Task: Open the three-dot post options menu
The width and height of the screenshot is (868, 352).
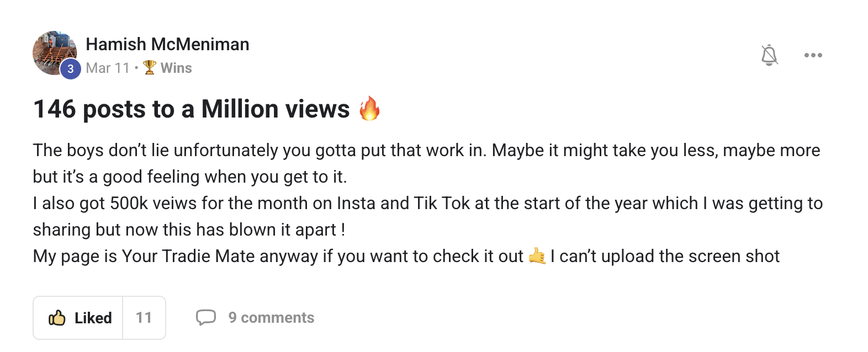Action: (813, 55)
